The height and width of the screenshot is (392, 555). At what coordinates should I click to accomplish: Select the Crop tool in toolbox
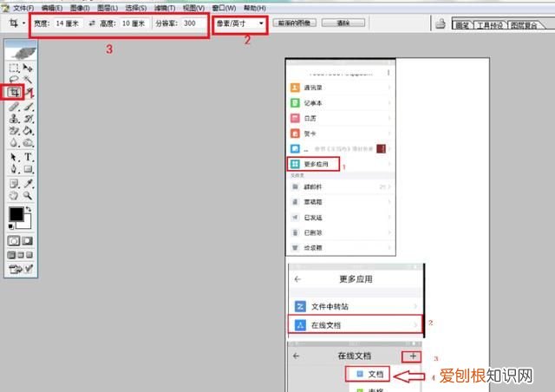14,93
